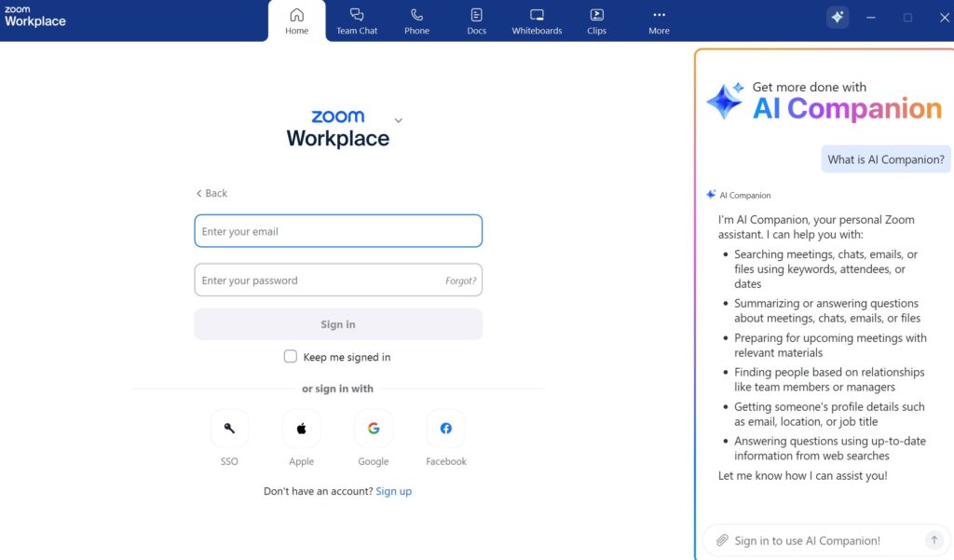Viewport: 954px width, 560px height.
Task: Switch to Team Chat tab
Action: click(357, 21)
